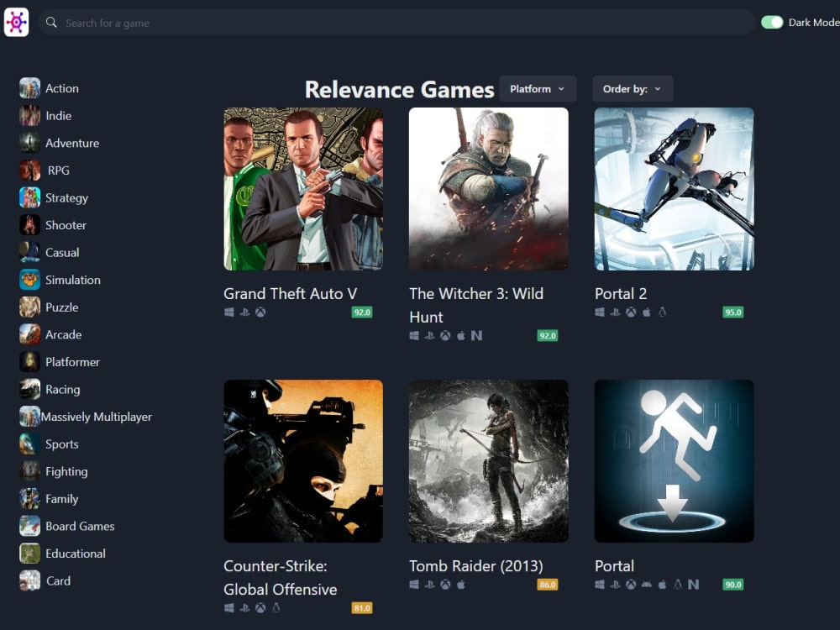Open Portal cover image

674,460
